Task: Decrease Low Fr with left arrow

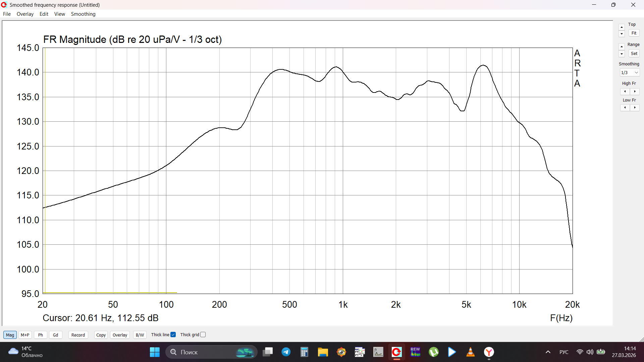Action: tap(625, 108)
